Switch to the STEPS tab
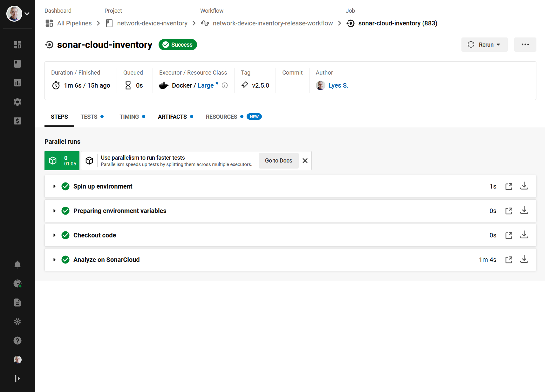Viewport: 545px width, 392px height. [59, 117]
